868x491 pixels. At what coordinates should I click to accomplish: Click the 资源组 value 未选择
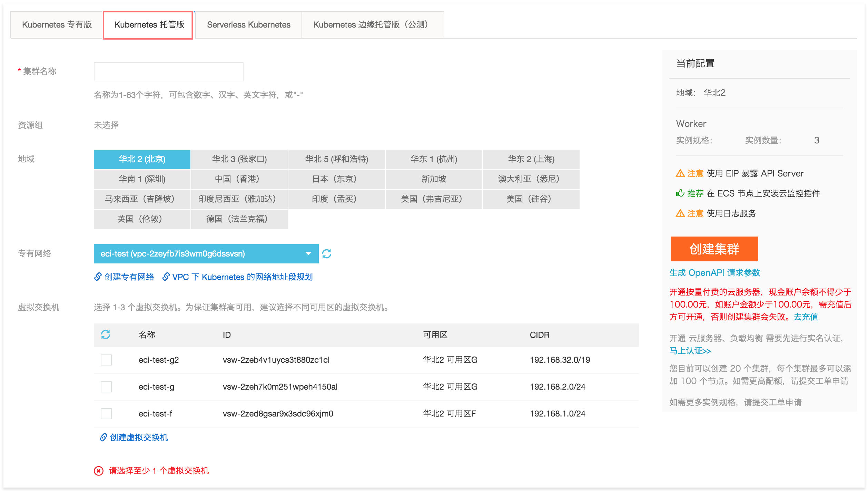click(106, 125)
